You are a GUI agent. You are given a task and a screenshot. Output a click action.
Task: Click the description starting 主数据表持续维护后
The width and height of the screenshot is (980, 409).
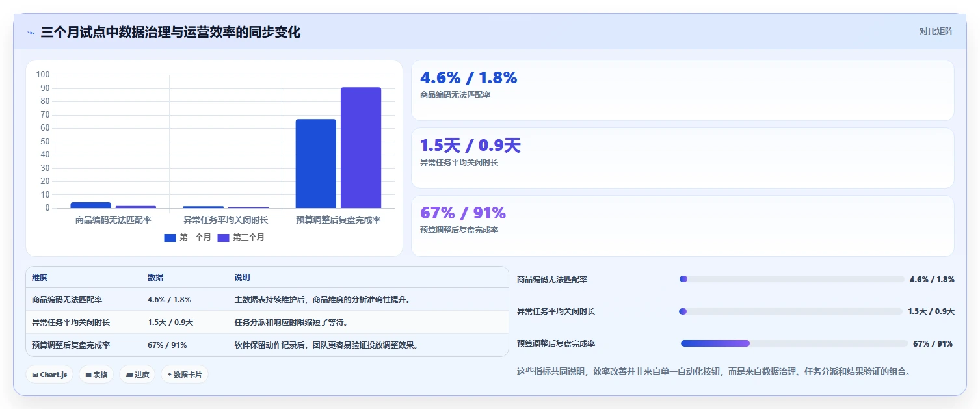[x=323, y=300]
